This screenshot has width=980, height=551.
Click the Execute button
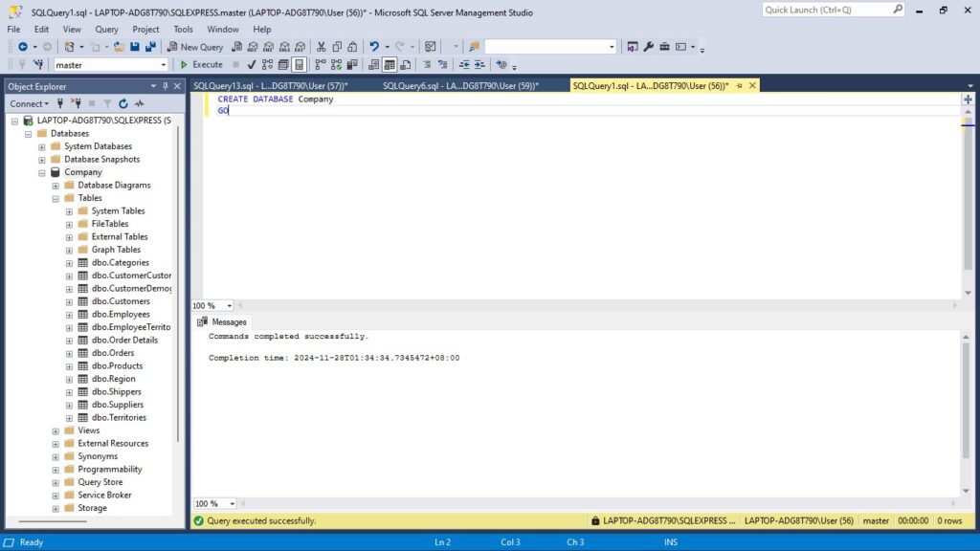(201, 65)
